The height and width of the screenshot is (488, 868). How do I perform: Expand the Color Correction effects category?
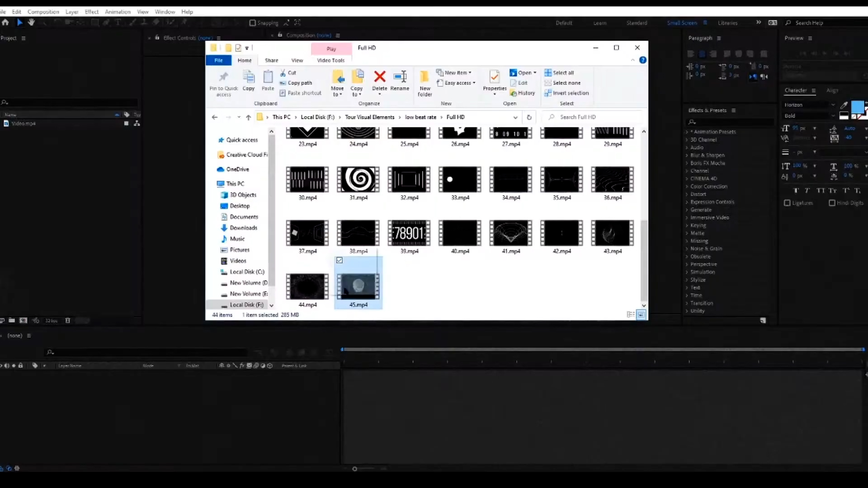coord(687,187)
